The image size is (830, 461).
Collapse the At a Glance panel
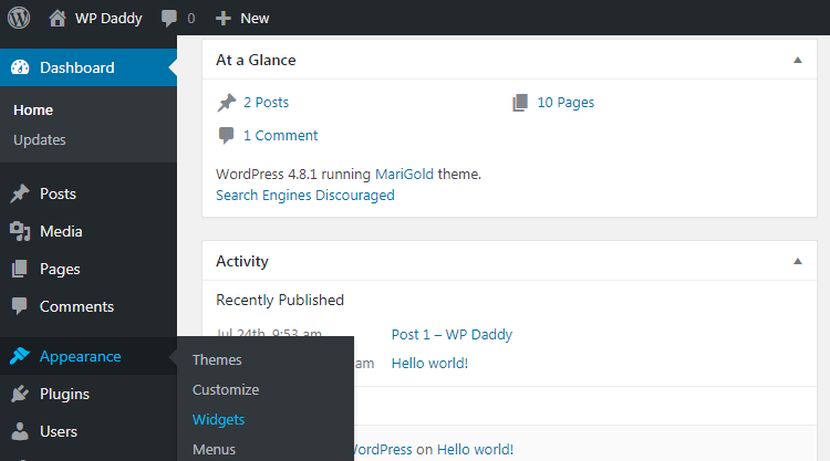click(x=797, y=60)
